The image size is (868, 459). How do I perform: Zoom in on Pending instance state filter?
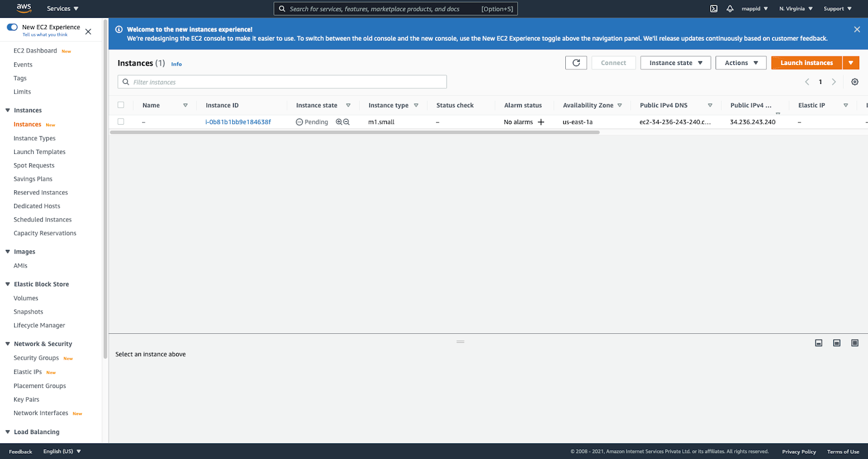(x=339, y=122)
